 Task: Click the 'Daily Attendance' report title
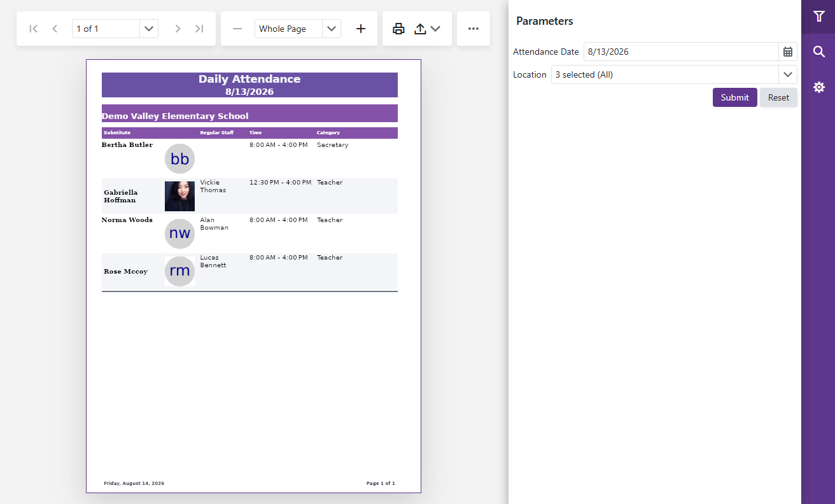pyautogui.click(x=249, y=79)
